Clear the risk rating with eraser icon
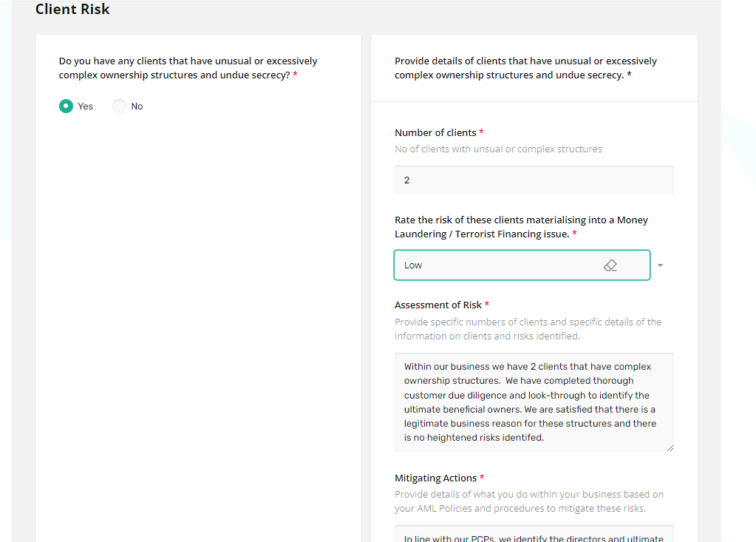Screen dimensions: 756x542 click(x=610, y=265)
